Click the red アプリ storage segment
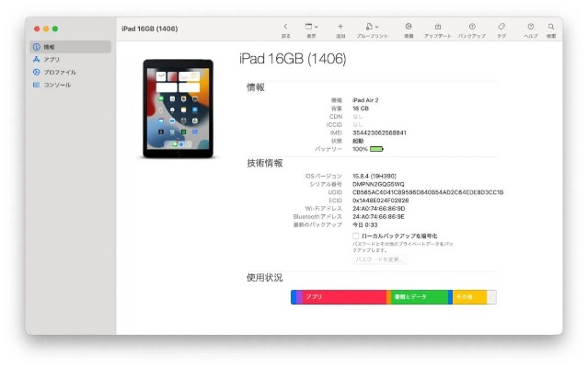 click(x=344, y=297)
